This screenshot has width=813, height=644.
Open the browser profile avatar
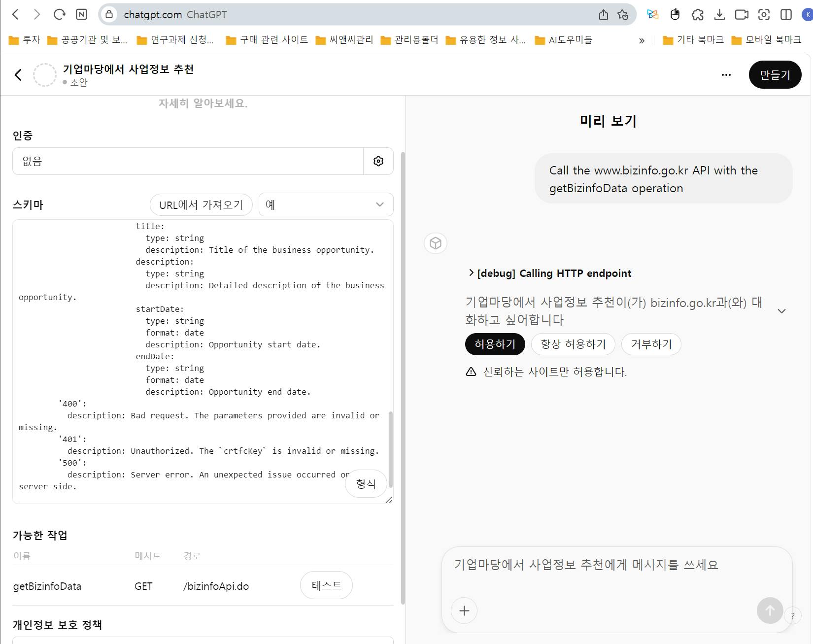pyautogui.click(x=808, y=14)
